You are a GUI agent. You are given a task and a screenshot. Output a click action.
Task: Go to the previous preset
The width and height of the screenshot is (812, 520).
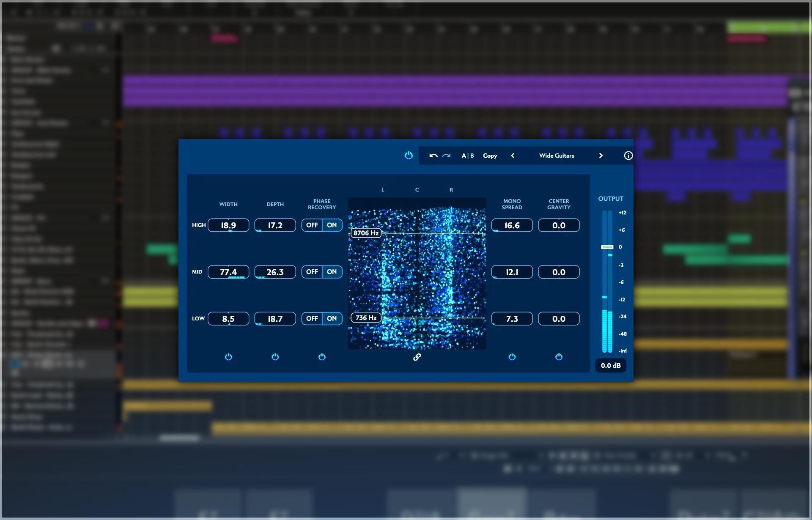[x=513, y=156]
